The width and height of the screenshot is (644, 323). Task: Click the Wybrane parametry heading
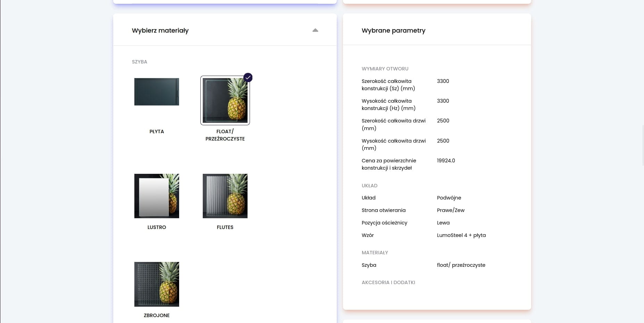click(x=393, y=31)
